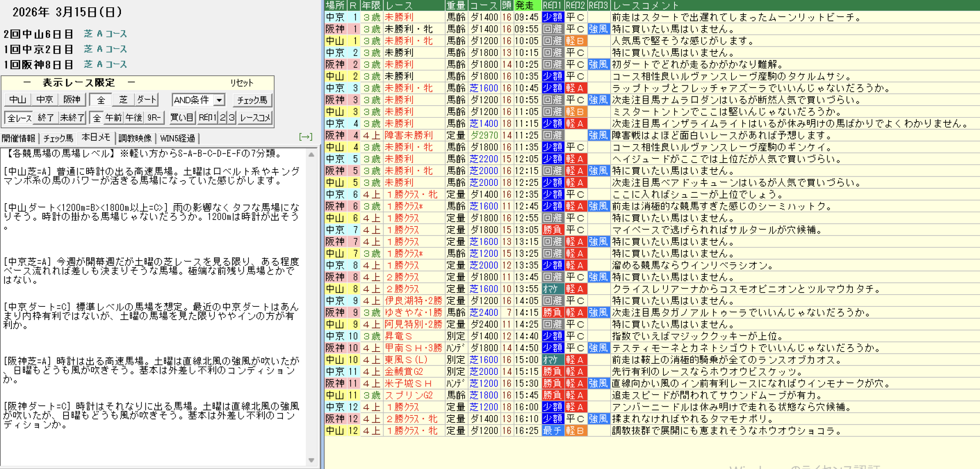Click the 勝負 mark on 金鯱賞G2 row
Screen dimensions: 980x469
552,371
